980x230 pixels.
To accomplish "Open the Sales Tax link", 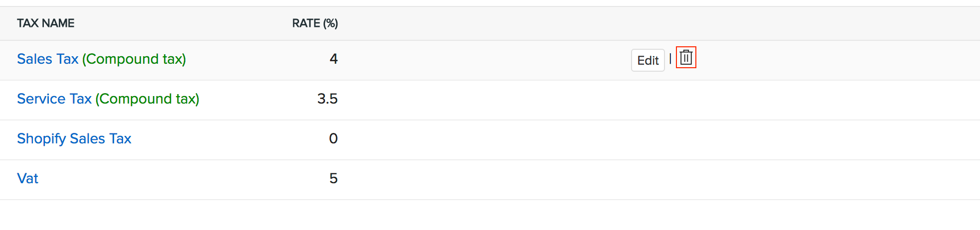I will pos(48,59).
